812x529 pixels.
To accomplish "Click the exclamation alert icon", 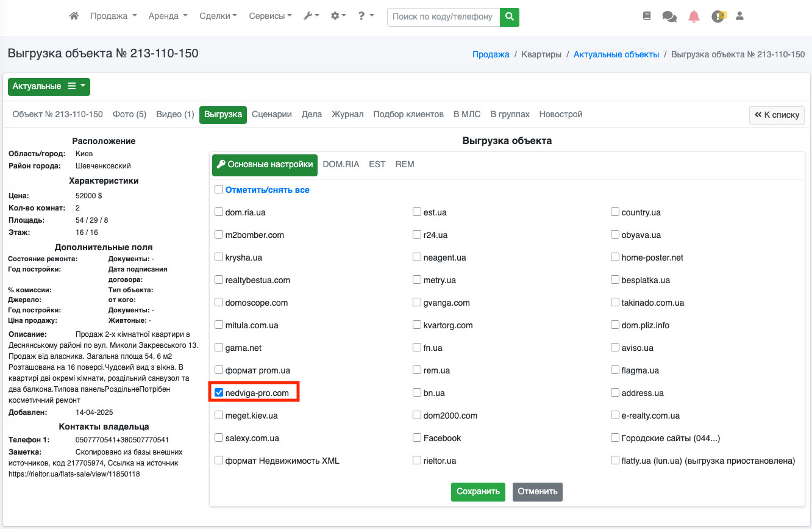I will pos(718,16).
